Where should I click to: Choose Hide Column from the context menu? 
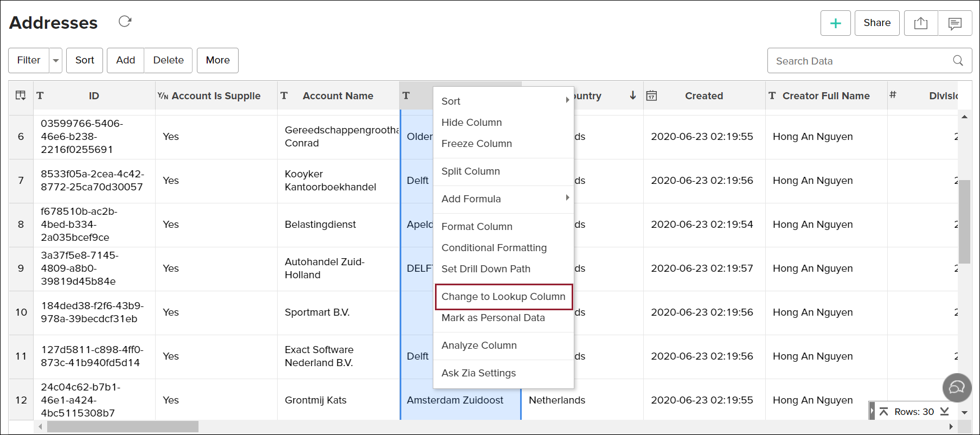click(x=471, y=123)
